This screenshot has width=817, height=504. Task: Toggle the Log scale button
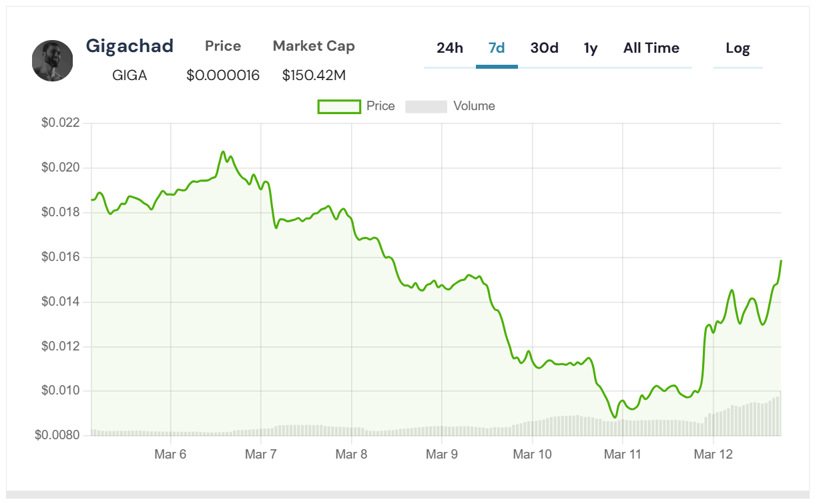click(x=738, y=48)
